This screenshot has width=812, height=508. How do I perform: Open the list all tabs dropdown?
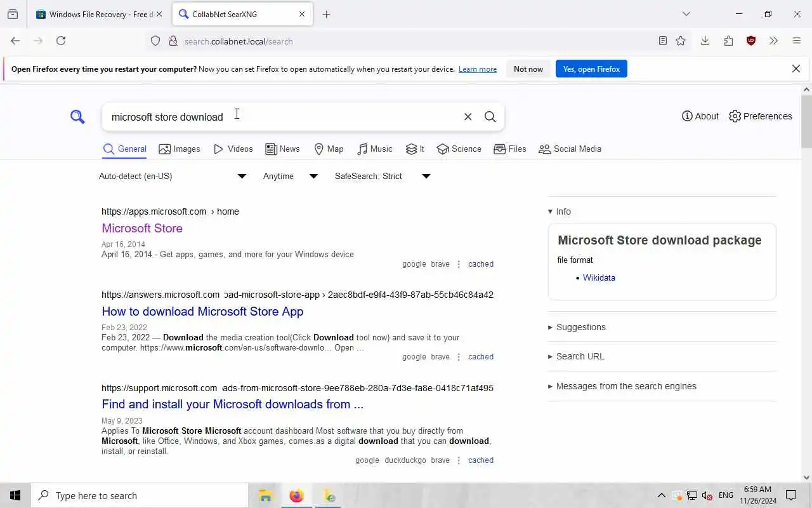click(686, 14)
